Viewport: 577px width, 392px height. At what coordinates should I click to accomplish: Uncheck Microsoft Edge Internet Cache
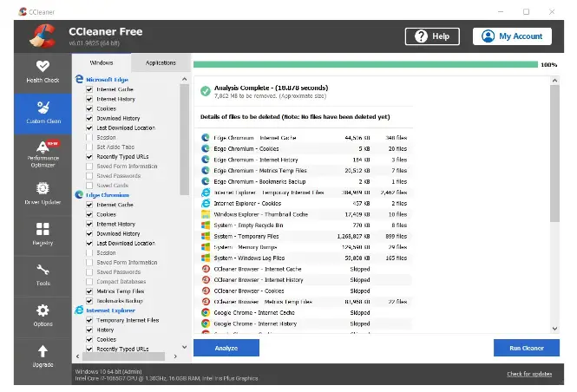coord(89,89)
